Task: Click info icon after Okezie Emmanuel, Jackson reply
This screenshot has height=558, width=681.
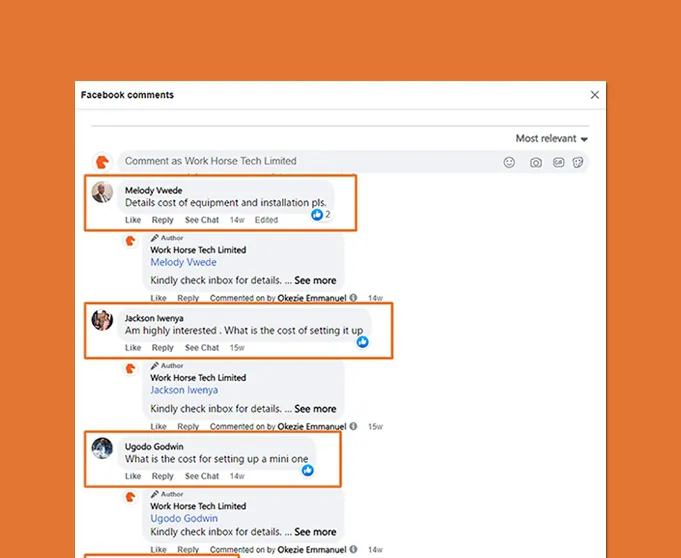Action: coord(354,426)
